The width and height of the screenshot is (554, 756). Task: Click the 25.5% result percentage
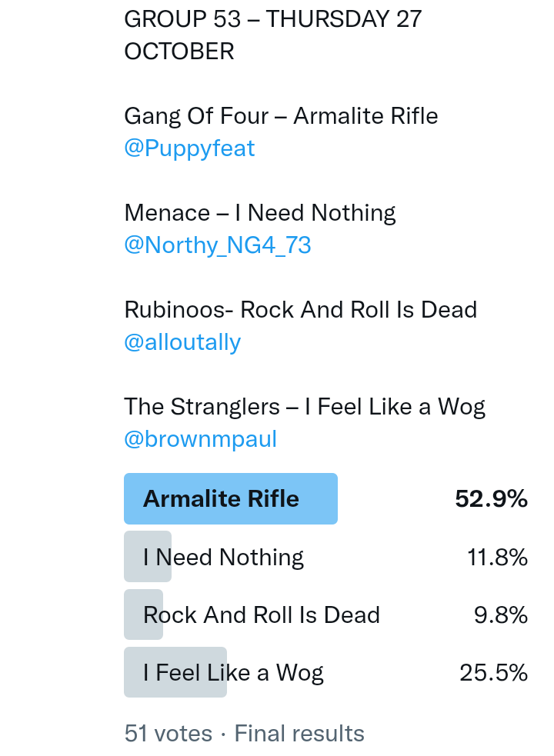[493, 673]
